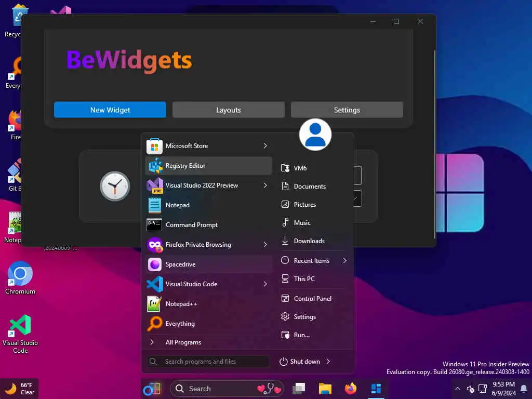Open This PC from start menu

click(x=313, y=279)
